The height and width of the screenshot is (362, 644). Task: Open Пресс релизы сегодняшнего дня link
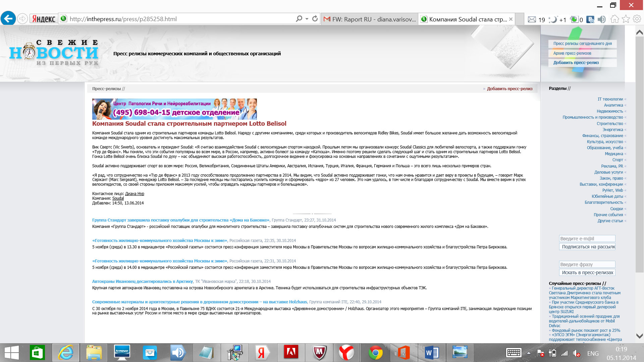582,44
